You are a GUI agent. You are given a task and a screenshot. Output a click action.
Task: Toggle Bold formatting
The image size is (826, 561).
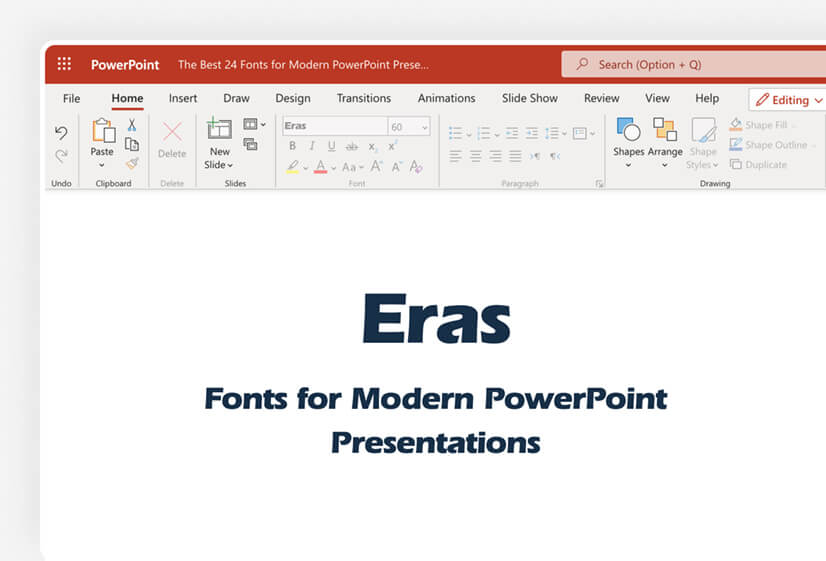292,146
